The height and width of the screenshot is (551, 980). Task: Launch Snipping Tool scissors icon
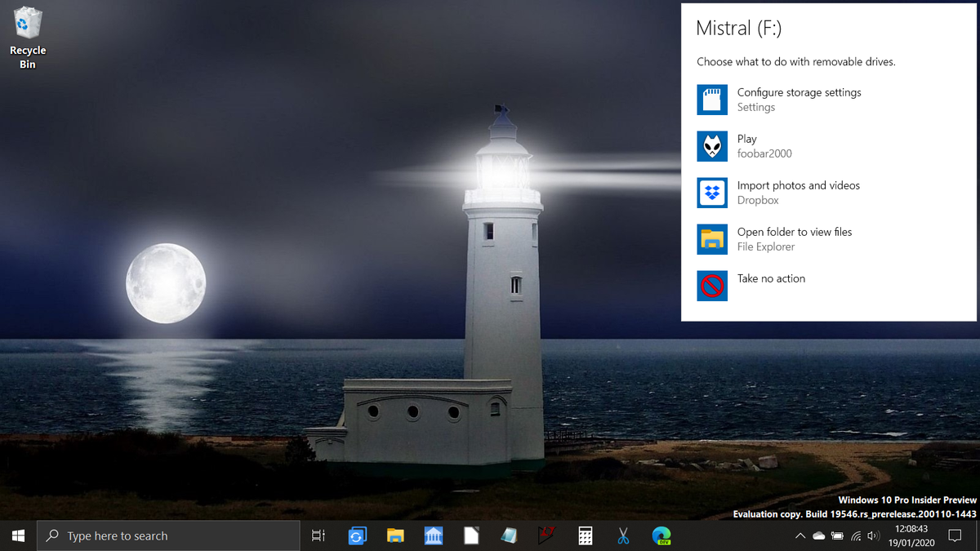(x=623, y=535)
